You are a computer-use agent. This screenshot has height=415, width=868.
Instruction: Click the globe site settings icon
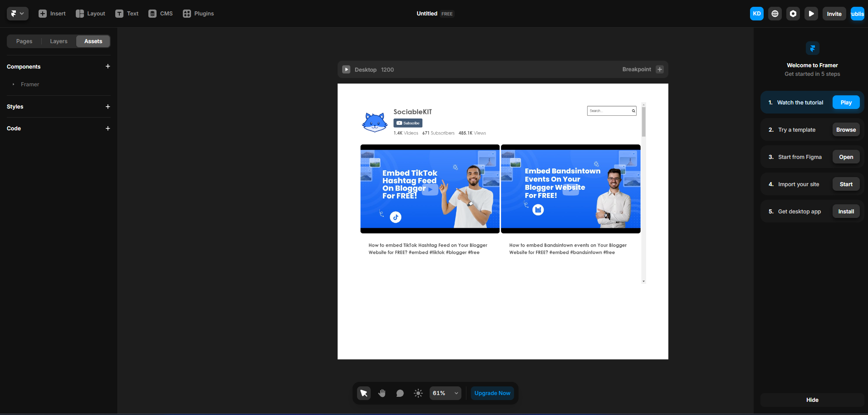pos(775,14)
